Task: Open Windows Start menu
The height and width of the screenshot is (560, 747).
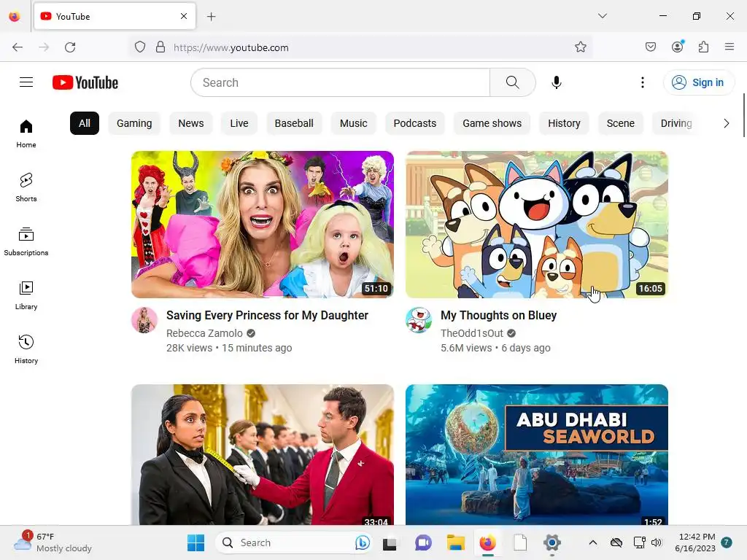Action: (196, 542)
